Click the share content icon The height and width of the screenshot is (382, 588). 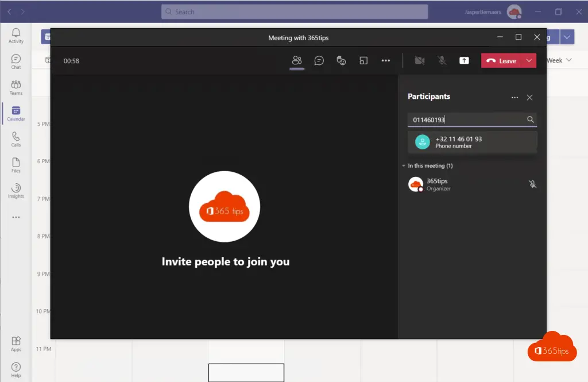tap(464, 60)
